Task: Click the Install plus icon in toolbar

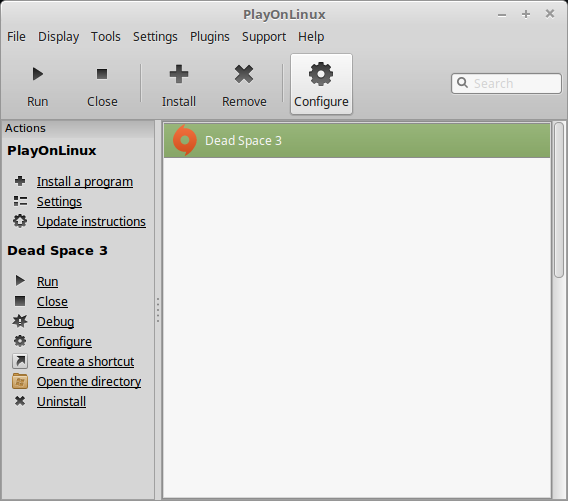Action: coord(179,74)
